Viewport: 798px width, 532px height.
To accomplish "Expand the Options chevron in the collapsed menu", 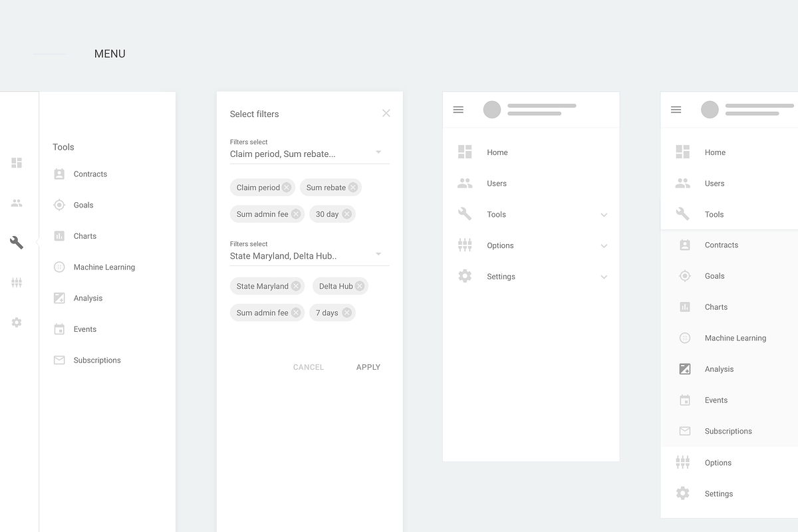I will point(604,246).
